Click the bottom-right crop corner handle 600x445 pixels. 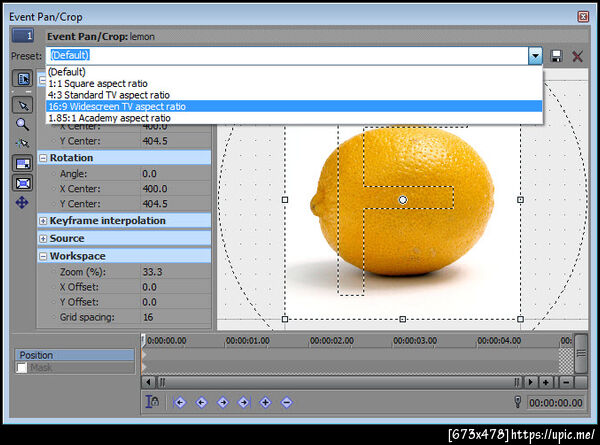tap(520, 319)
